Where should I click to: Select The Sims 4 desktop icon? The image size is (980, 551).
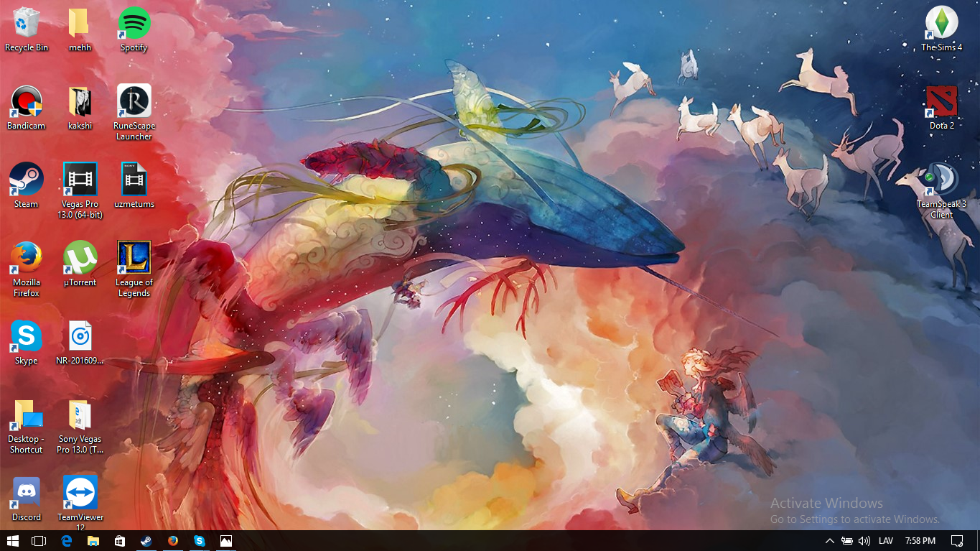(x=941, y=29)
